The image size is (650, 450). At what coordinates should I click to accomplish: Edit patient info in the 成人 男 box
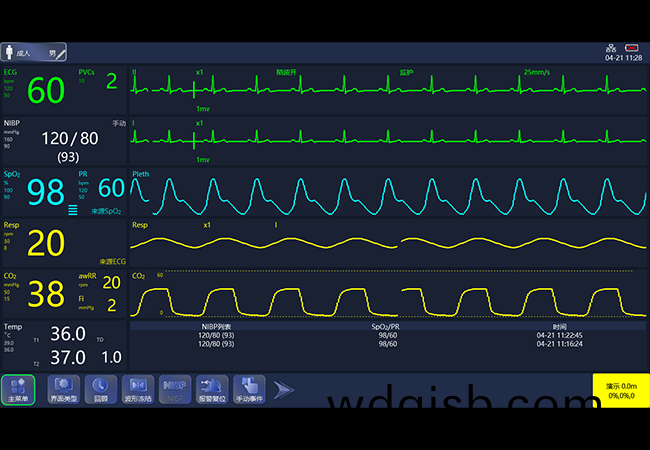34,53
